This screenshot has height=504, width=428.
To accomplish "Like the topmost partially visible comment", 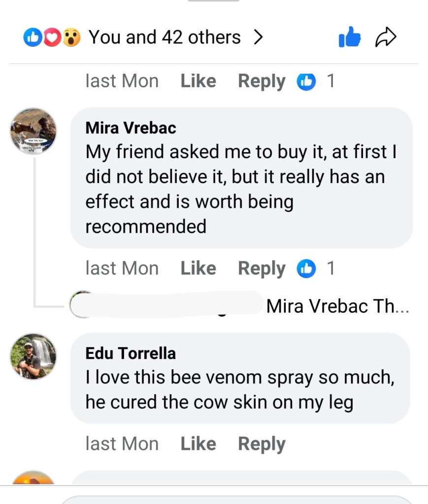I will pyautogui.click(x=198, y=81).
